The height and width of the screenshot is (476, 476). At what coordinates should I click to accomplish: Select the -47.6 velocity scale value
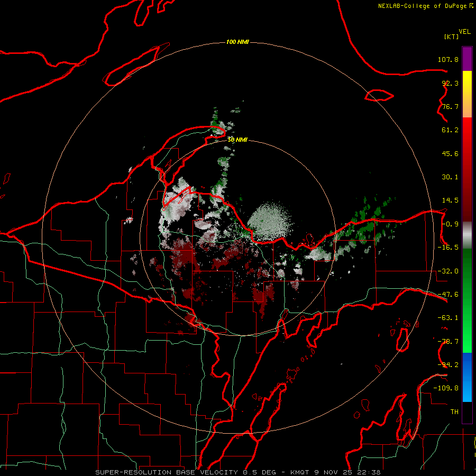click(448, 295)
